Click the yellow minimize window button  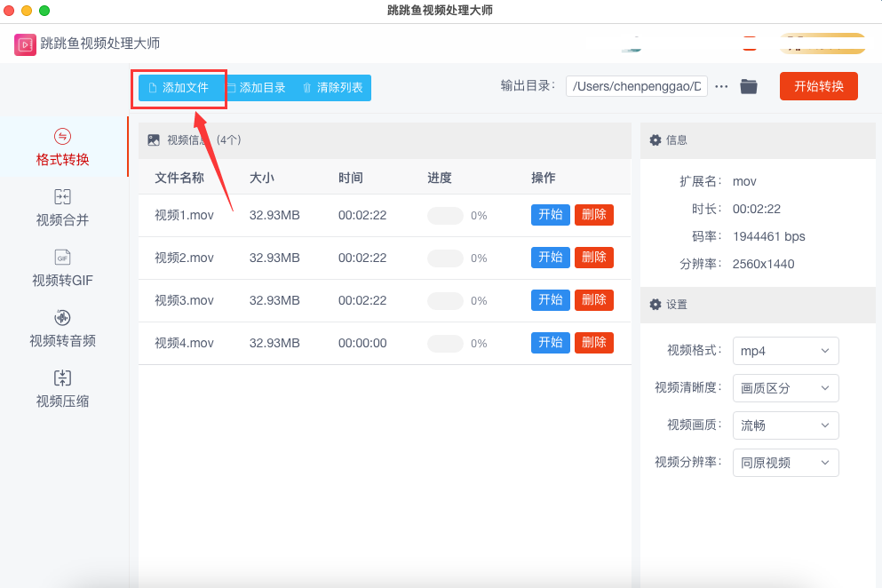[27, 11]
